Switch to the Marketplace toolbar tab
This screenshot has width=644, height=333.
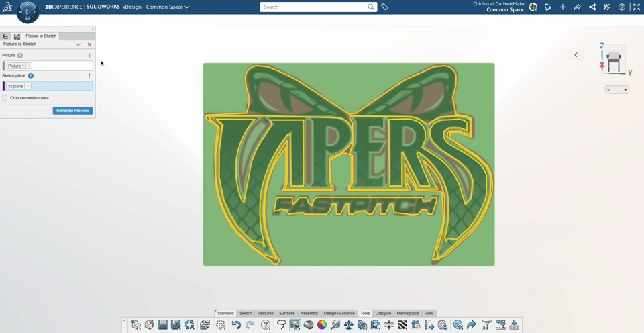coord(408,314)
